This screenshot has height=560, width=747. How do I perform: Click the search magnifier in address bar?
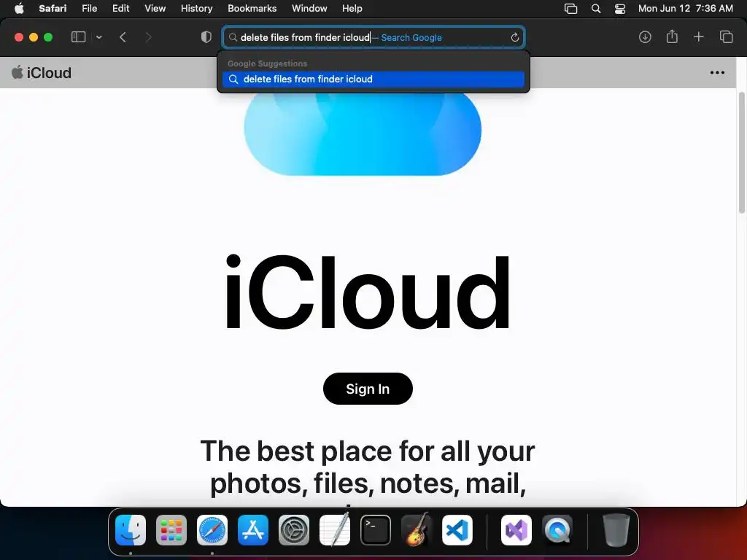(x=233, y=38)
